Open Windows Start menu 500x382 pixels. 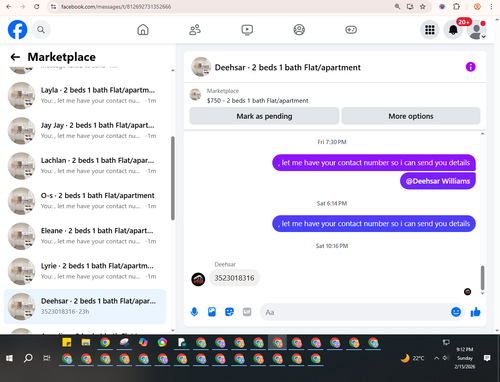[x=9, y=358]
